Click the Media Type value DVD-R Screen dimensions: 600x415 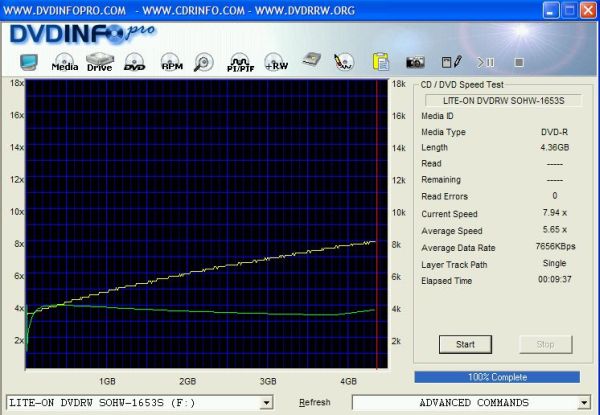click(554, 132)
